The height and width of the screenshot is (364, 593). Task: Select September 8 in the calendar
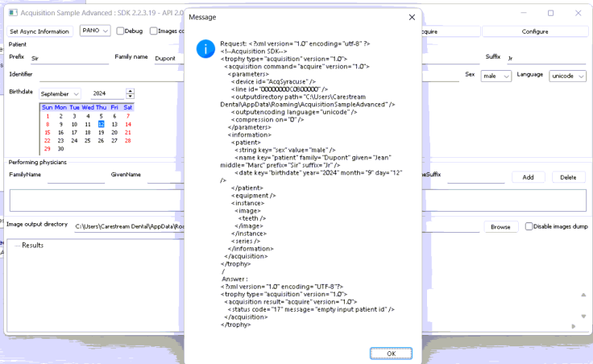click(x=48, y=124)
